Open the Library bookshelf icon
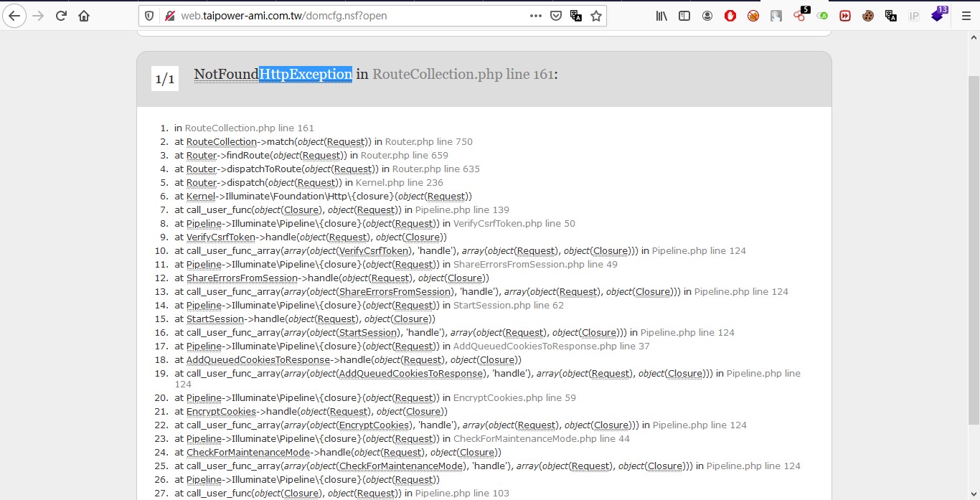Viewport: 980px width, 500px height. 661,16
